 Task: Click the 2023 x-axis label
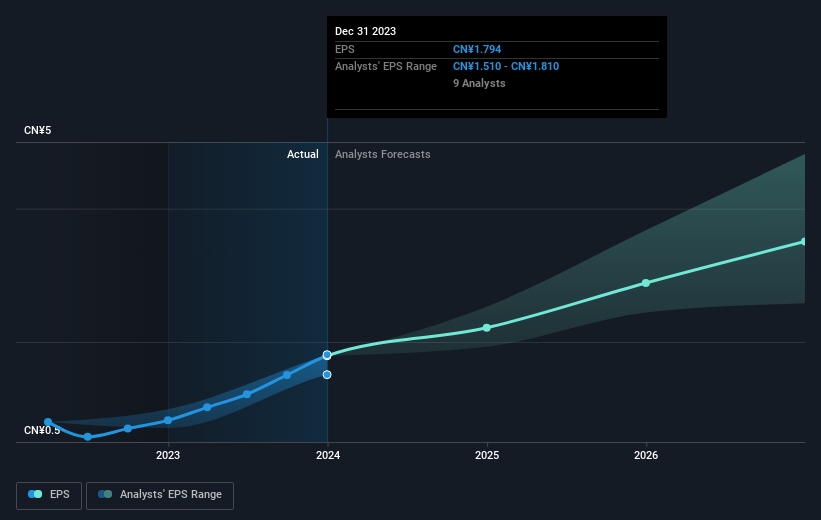[x=168, y=455]
